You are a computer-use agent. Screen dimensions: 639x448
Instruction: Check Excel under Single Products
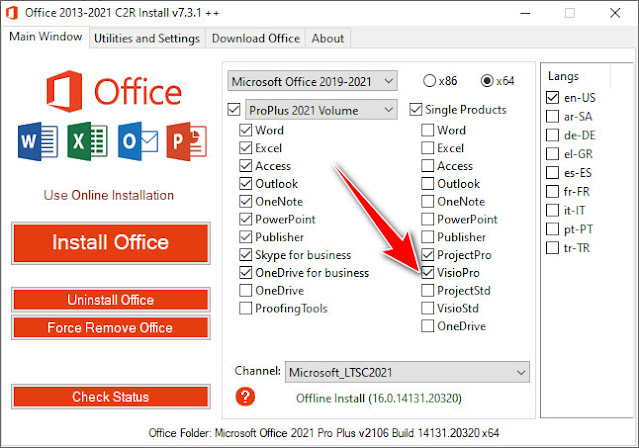427,148
